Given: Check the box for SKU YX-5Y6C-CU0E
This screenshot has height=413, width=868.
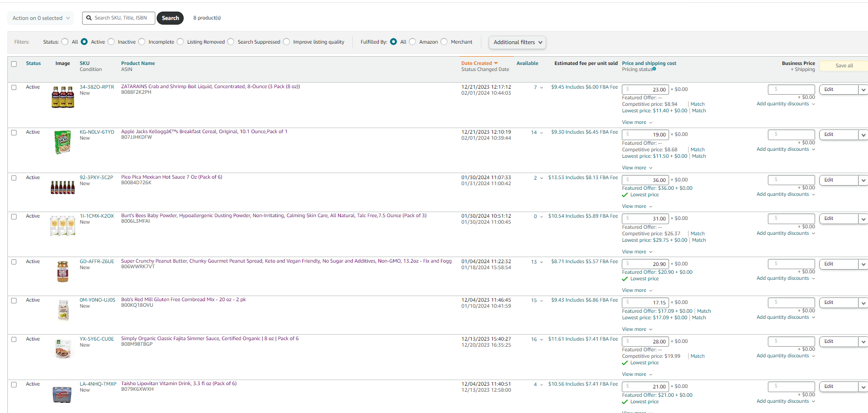Looking at the screenshot, I should [x=14, y=340].
